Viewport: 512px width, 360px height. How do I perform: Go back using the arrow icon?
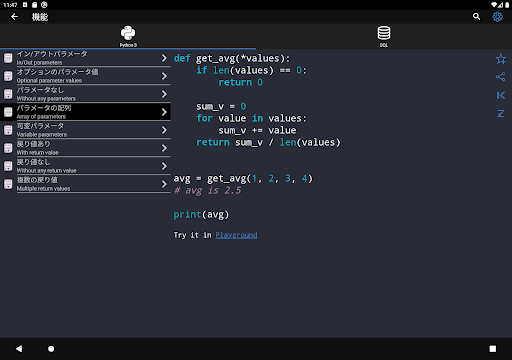click(14, 17)
